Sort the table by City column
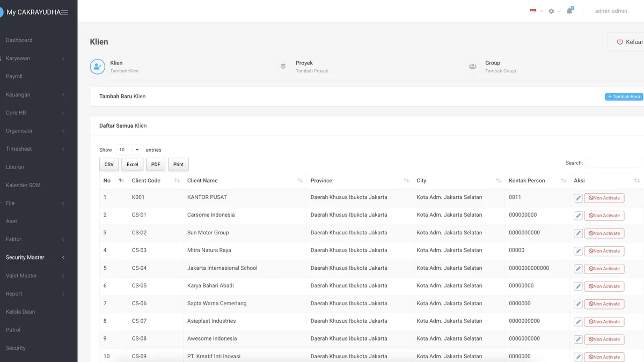This screenshot has width=644, height=362. 459,181
